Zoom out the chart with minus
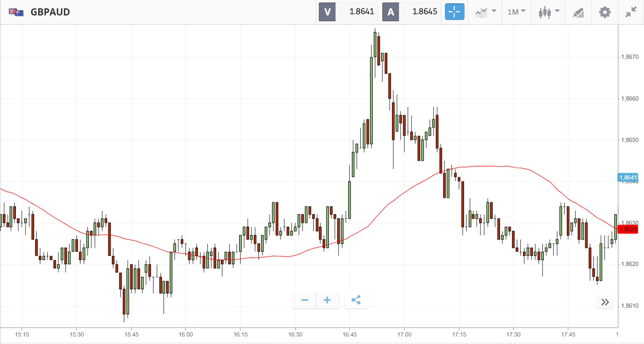The width and height of the screenshot is (644, 344). coord(305,300)
